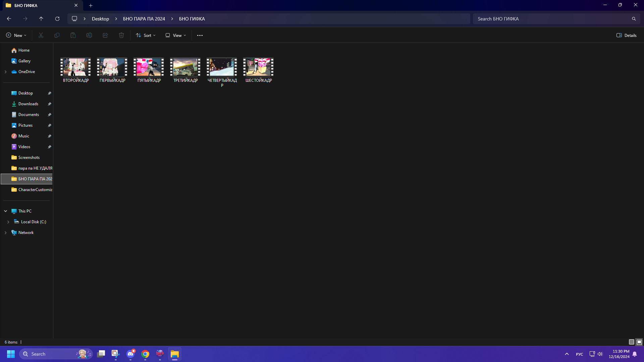Switch to large thumbnails view layout

pos(639,342)
